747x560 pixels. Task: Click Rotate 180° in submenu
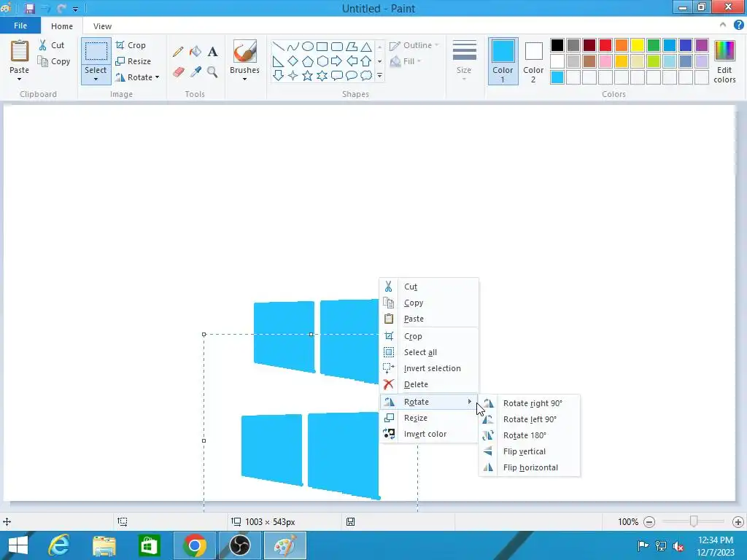[530, 436]
